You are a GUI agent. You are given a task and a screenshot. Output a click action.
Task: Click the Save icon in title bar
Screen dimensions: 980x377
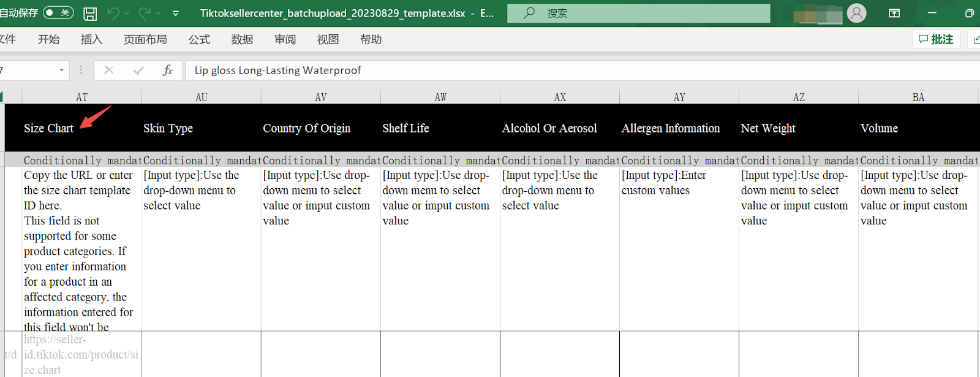[x=90, y=13]
